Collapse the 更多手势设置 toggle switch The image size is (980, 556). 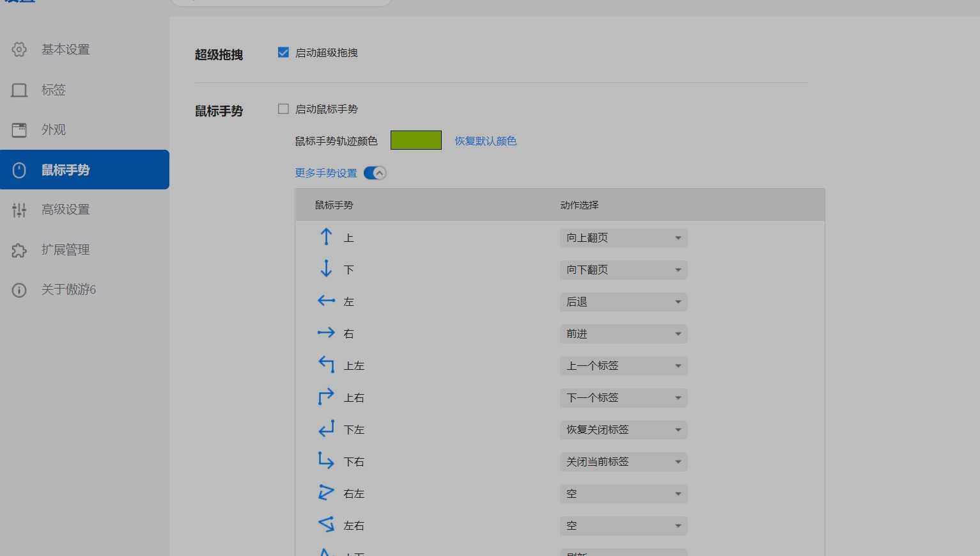coord(375,173)
